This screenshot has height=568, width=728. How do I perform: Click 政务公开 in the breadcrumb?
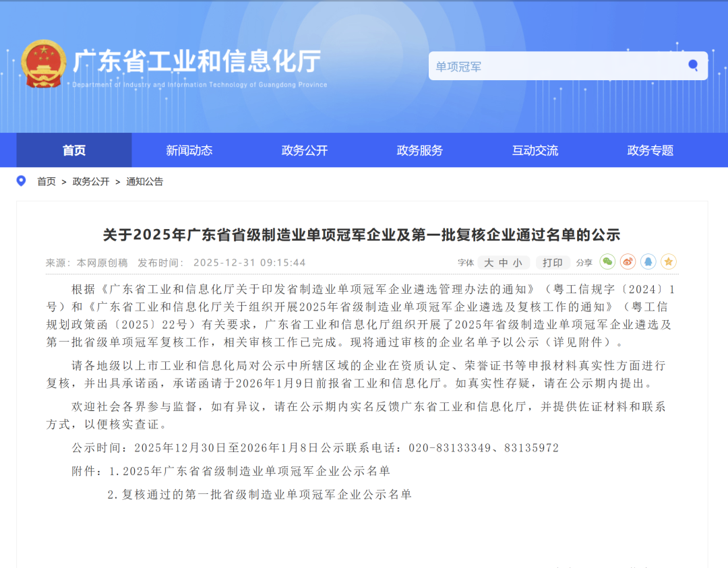[x=91, y=181]
